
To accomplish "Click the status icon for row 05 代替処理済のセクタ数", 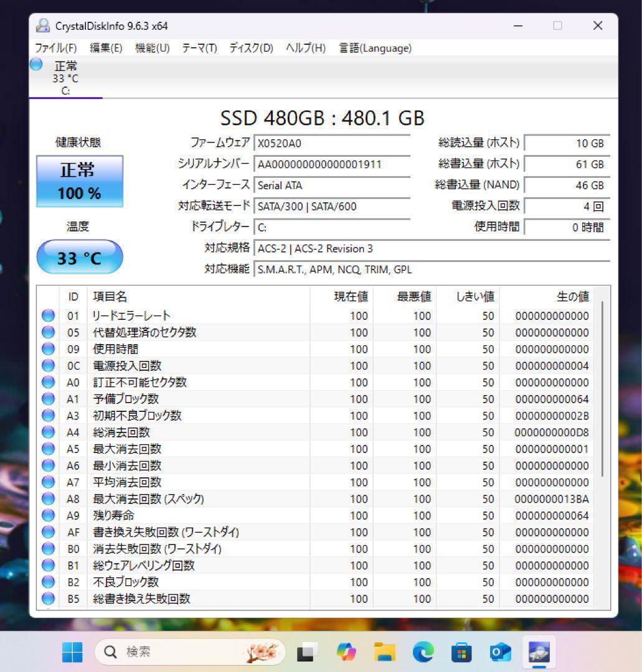I will 48,332.
